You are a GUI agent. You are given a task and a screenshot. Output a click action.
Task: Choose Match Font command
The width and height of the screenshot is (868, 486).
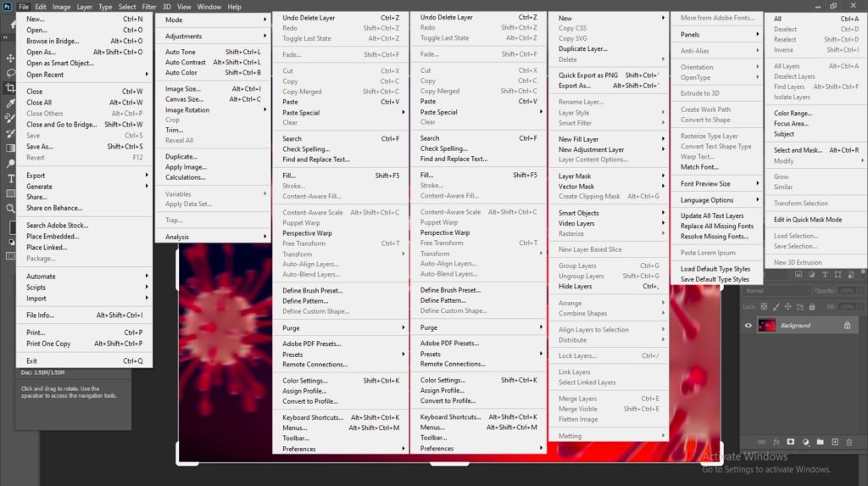click(717, 167)
